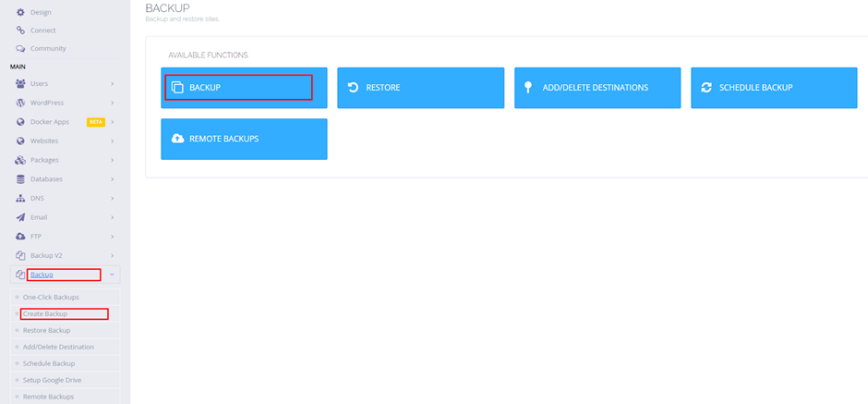This screenshot has width=868, height=404.
Task: Click the Websites globe icon
Action: 20,141
